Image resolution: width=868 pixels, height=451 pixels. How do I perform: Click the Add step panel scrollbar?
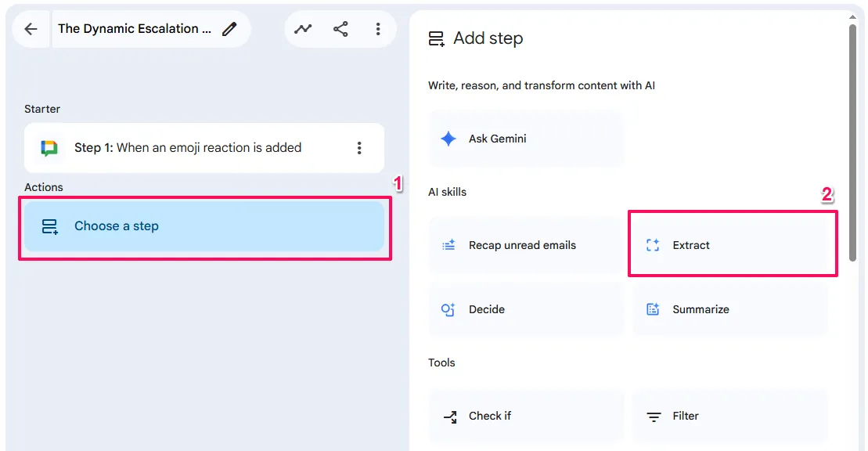coord(852,141)
